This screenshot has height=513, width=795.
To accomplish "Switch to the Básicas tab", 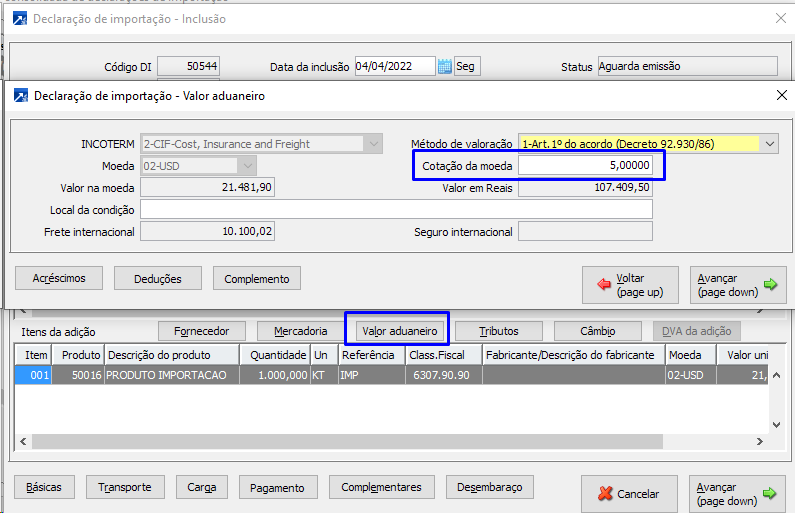I will pos(44,487).
